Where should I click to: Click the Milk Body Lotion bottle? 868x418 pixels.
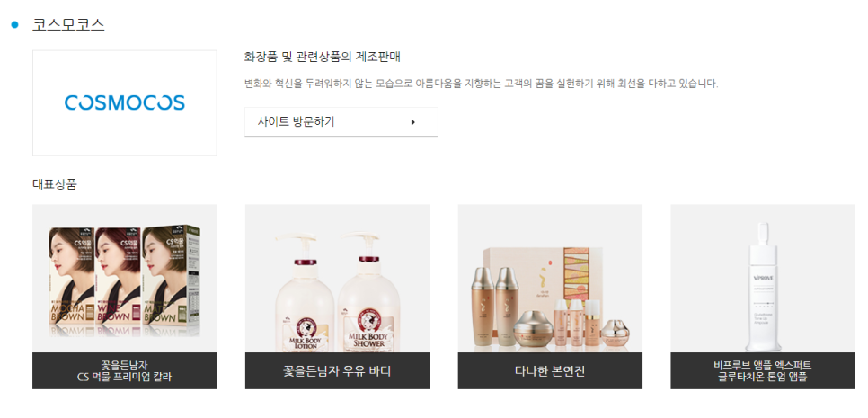click(305, 292)
